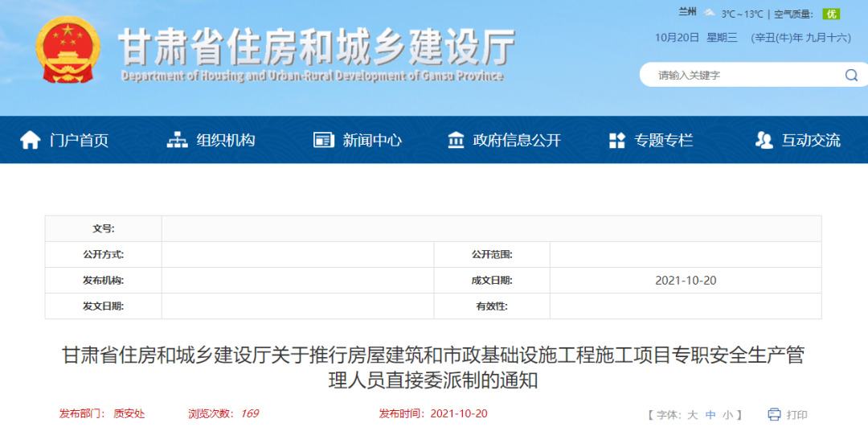This screenshot has width=868, height=427.
Task: Select small font size 小
Action: (727, 415)
